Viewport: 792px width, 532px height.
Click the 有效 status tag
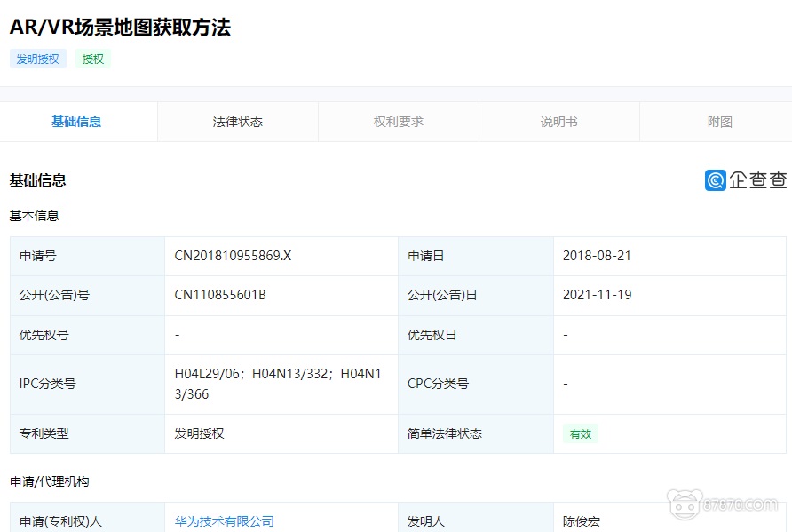(580, 433)
